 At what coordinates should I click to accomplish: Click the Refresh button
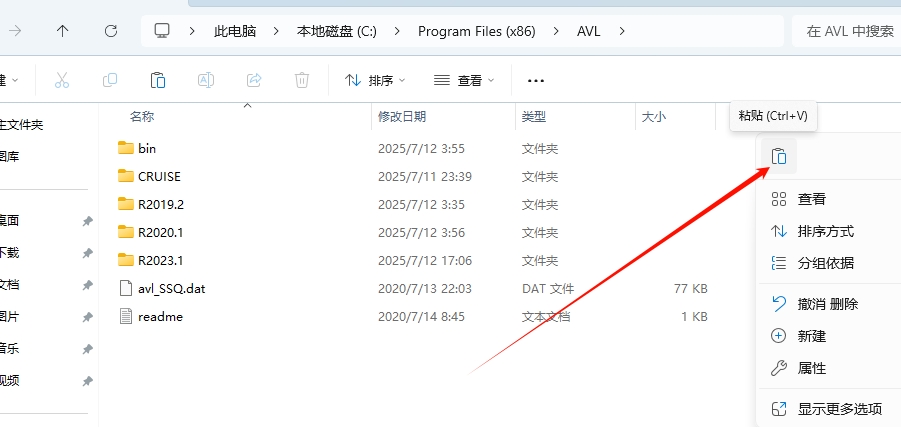click(110, 31)
